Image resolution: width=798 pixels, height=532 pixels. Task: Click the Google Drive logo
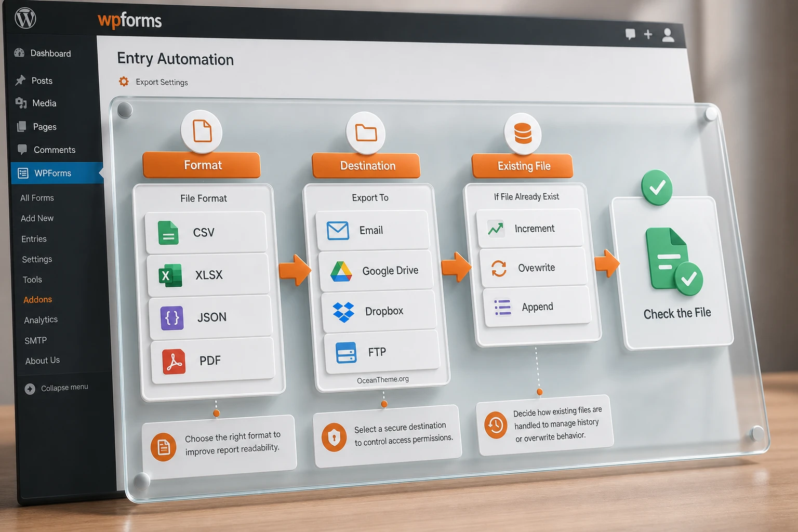pyautogui.click(x=341, y=271)
